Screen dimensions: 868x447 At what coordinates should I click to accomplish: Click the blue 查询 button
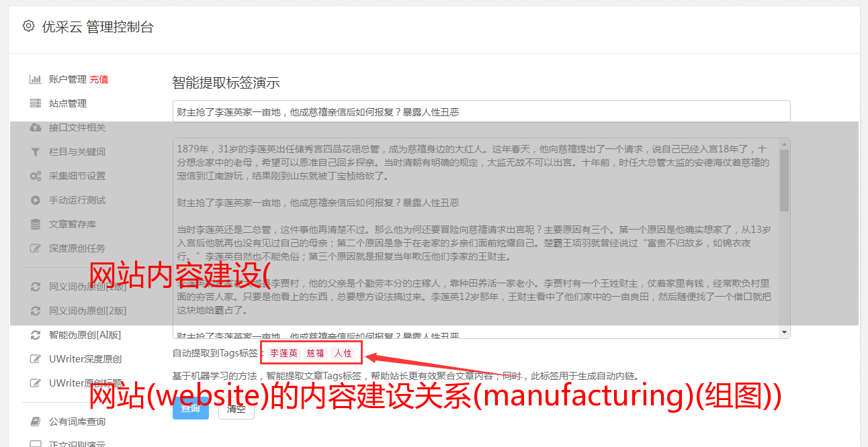point(191,407)
